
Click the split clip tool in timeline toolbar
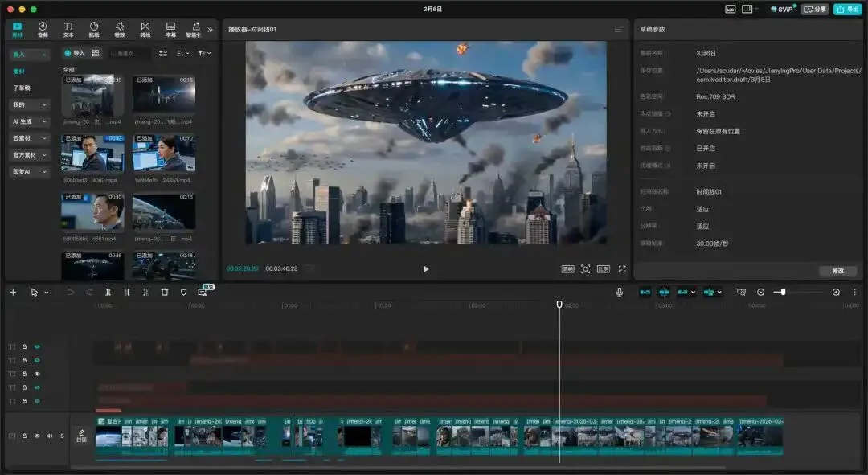108,293
